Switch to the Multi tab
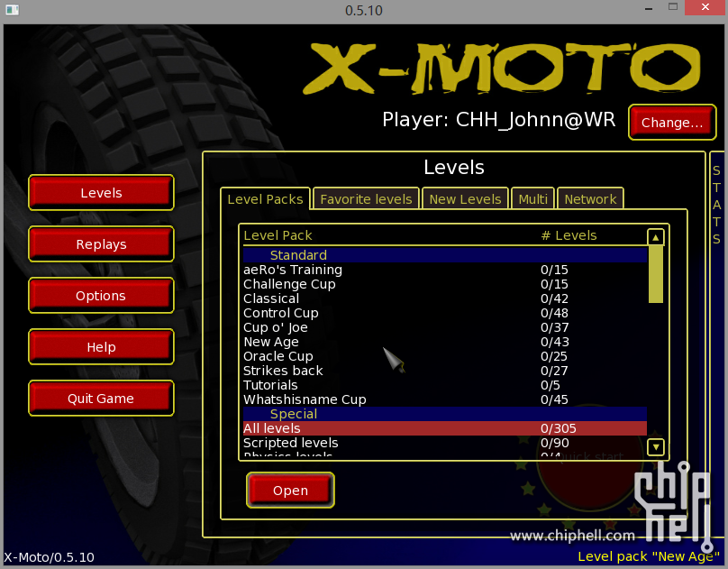 click(532, 199)
